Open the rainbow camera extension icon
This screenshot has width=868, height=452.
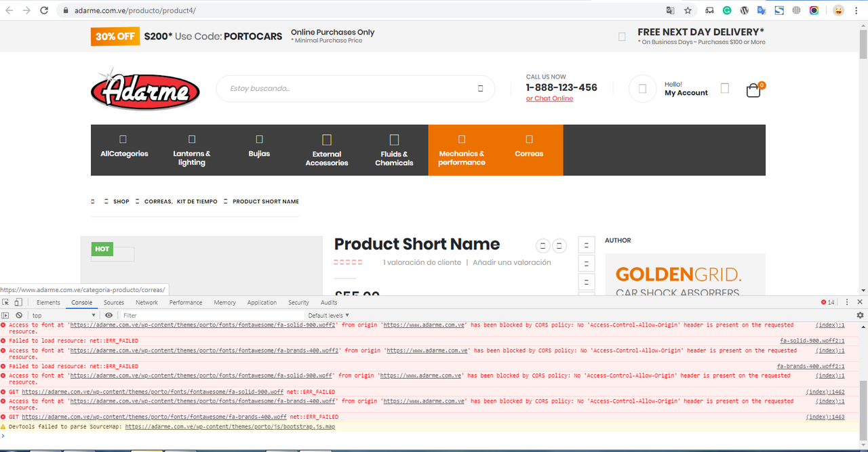814,10
